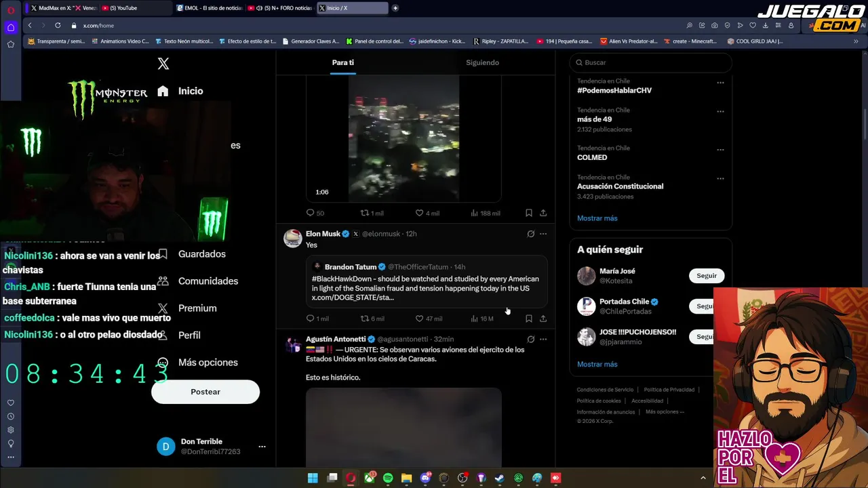Share Elon Musk's post
The width and height of the screenshot is (868, 488).
(543, 319)
